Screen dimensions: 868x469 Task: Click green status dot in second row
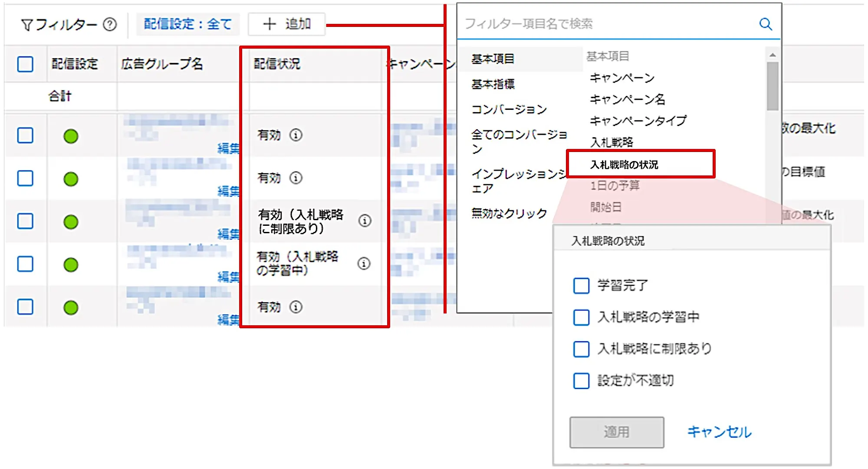[71, 179]
